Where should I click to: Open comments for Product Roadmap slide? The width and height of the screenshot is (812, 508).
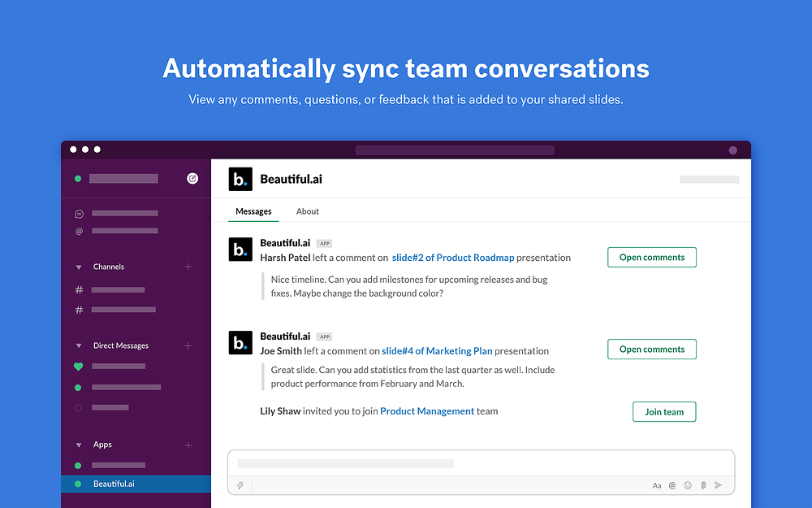[651, 257]
